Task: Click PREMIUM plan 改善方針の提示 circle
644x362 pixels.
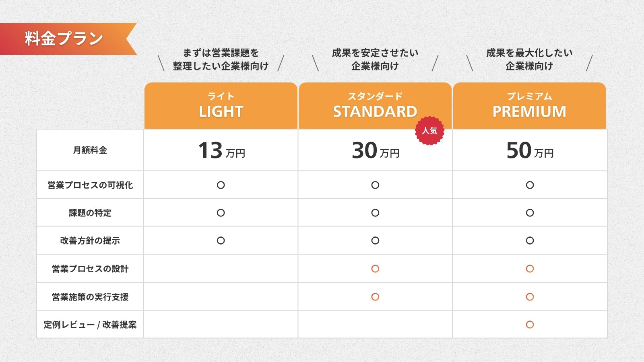Action: point(530,241)
